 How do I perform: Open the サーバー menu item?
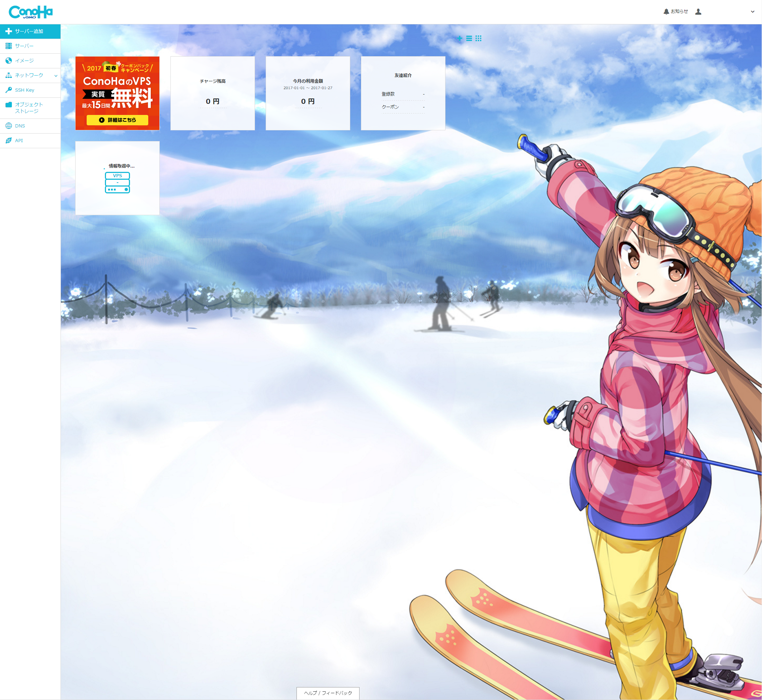pos(24,46)
